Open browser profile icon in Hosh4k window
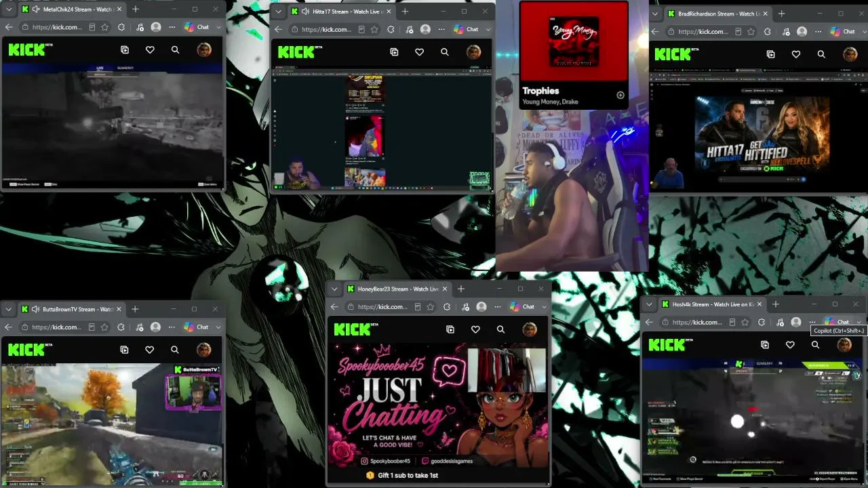 coord(795,323)
